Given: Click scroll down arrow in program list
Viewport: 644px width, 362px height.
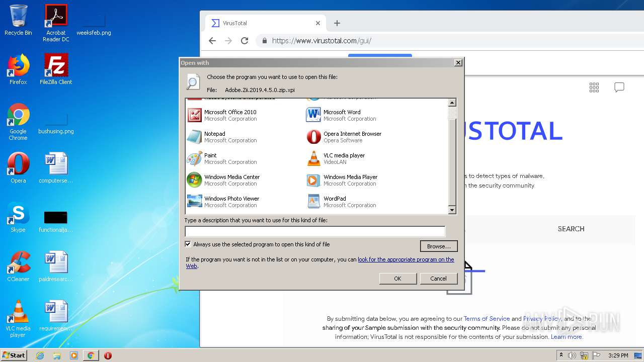Looking at the screenshot, I should 452,210.
